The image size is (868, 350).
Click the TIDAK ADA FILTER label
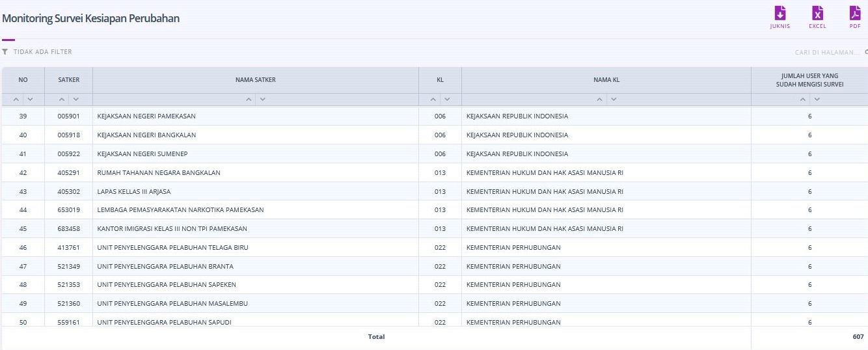[43, 51]
